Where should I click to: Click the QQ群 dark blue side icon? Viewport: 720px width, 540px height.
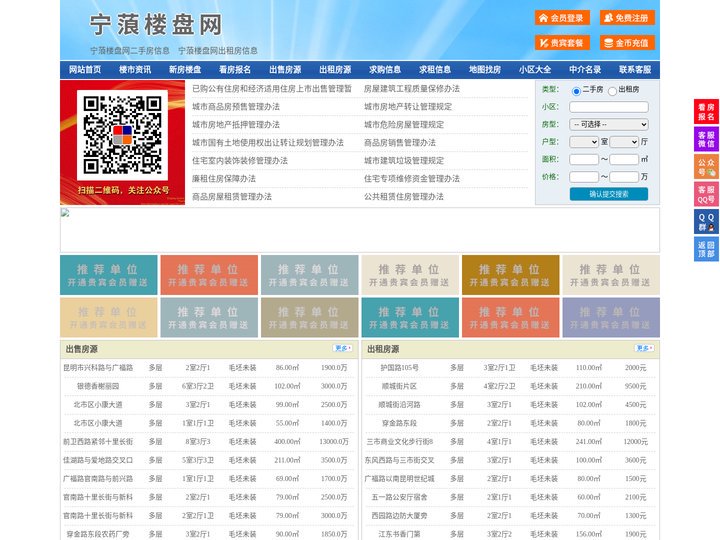[706, 222]
